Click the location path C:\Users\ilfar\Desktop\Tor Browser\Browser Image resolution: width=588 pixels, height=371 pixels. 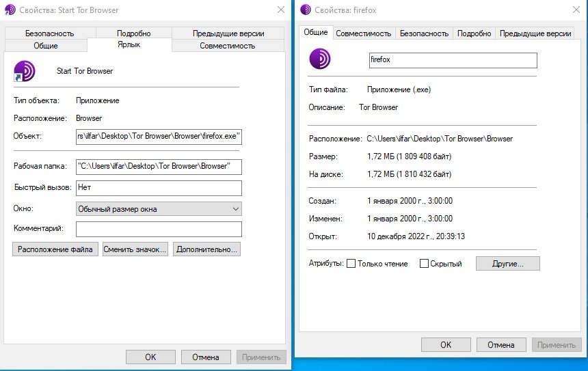click(x=440, y=139)
